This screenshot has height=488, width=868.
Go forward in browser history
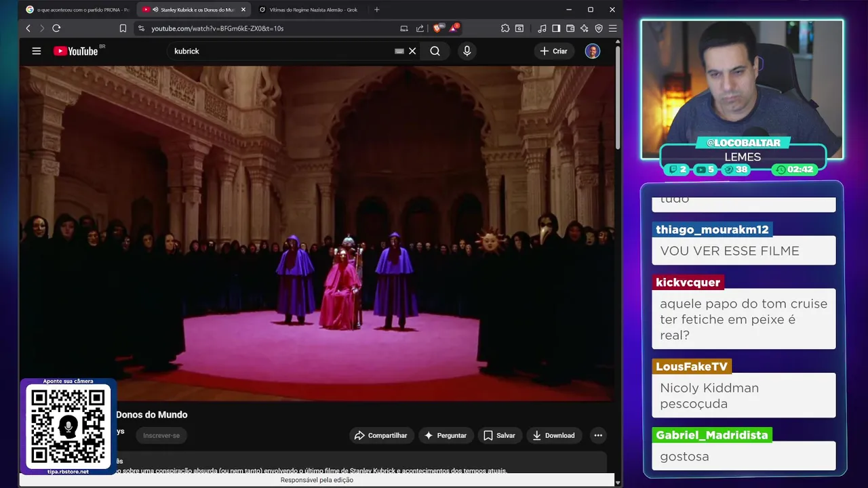41,28
